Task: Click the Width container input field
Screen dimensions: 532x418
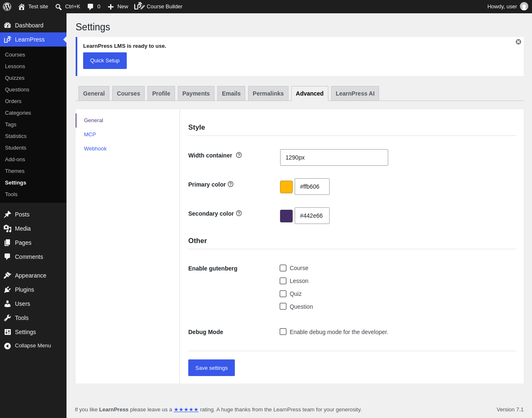Action: [x=334, y=157]
